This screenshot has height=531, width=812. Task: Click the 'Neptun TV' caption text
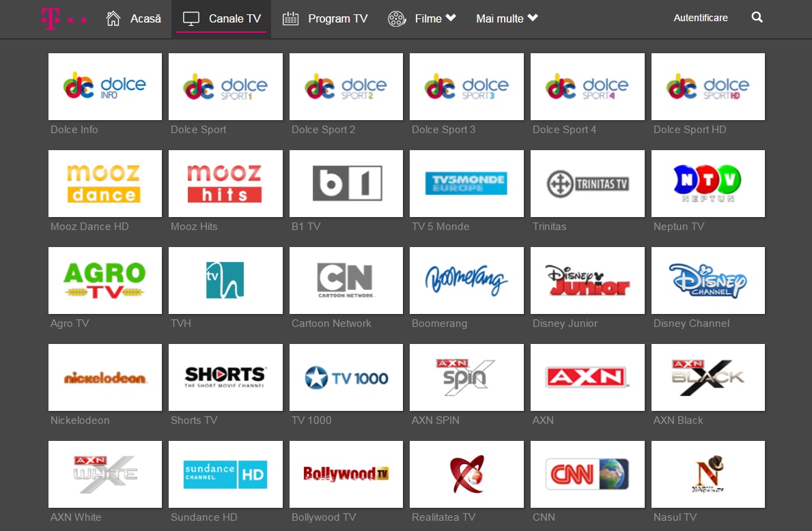coord(678,226)
